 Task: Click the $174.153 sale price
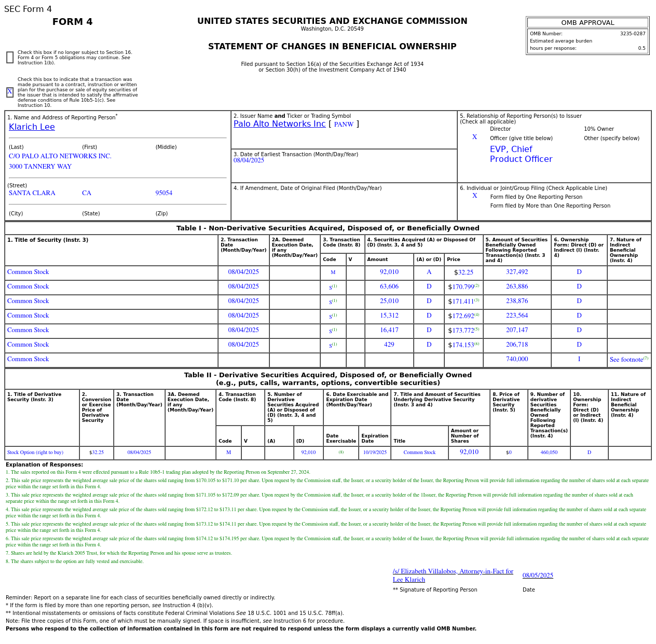tap(463, 345)
